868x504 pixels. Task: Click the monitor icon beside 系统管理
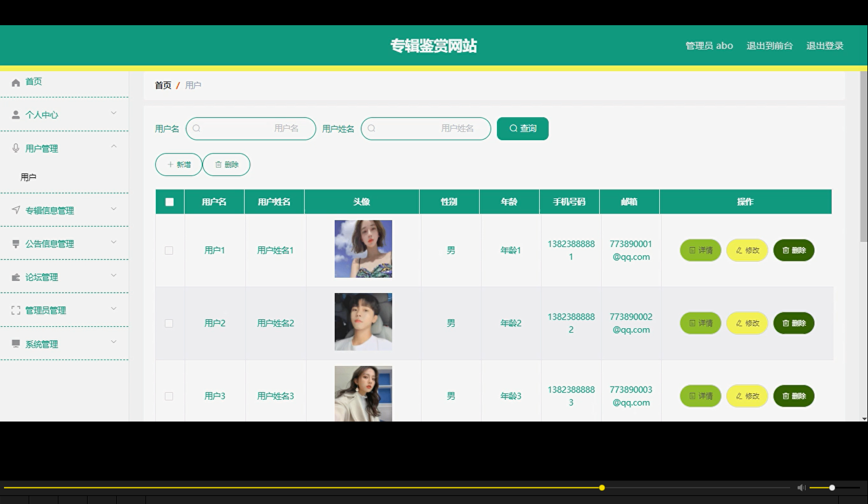pos(15,343)
